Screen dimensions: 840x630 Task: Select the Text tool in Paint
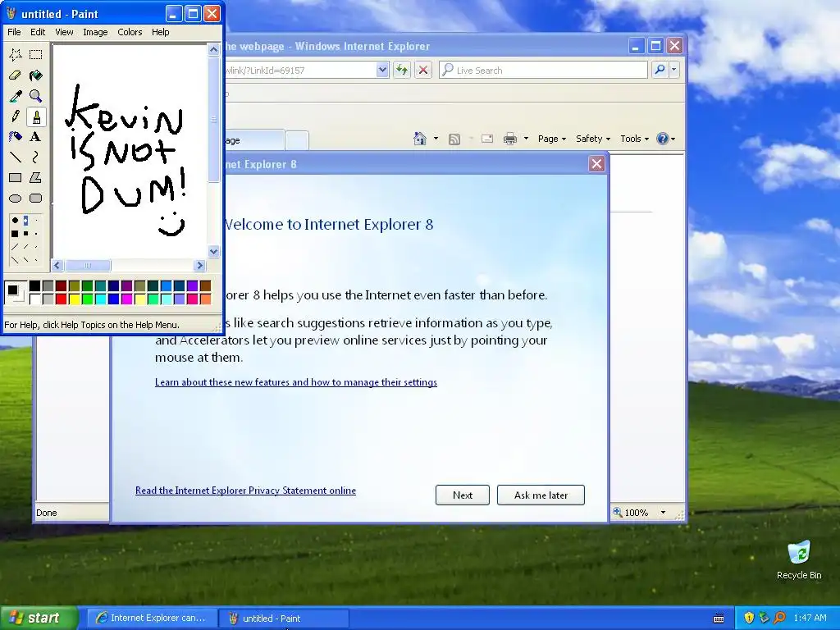pyautogui.click(x=35, y=137)
